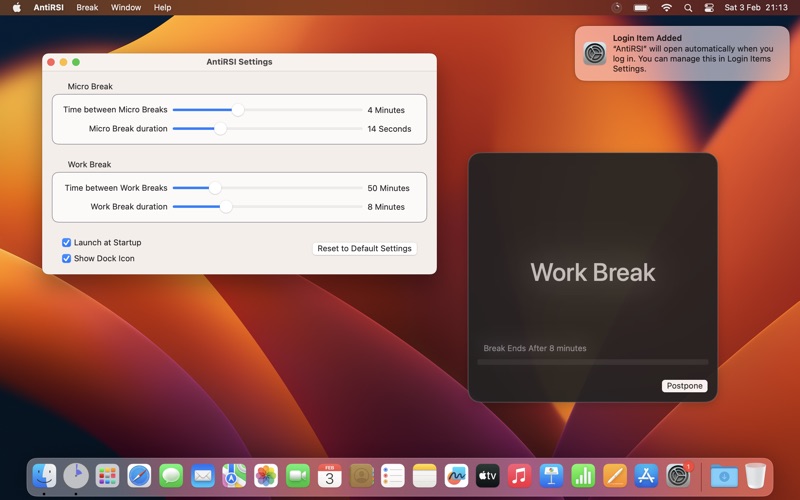Open Finder from the dock

pos(44,476)
